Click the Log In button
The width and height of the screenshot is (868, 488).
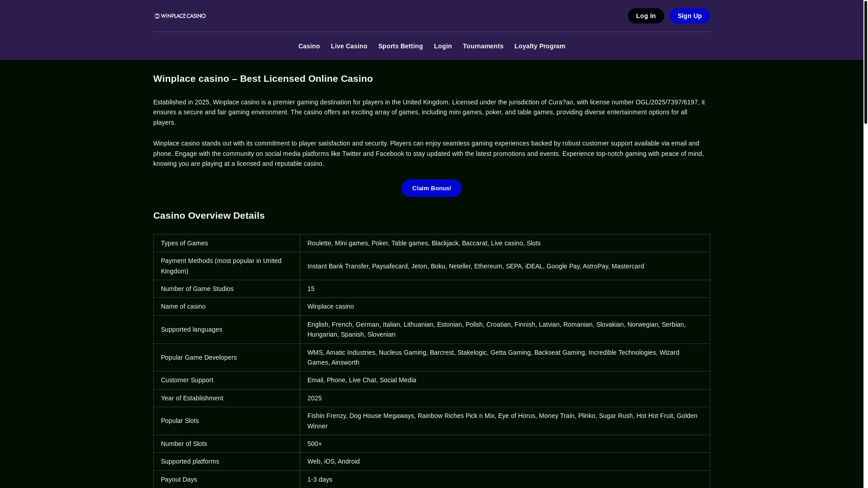point(646,16)
